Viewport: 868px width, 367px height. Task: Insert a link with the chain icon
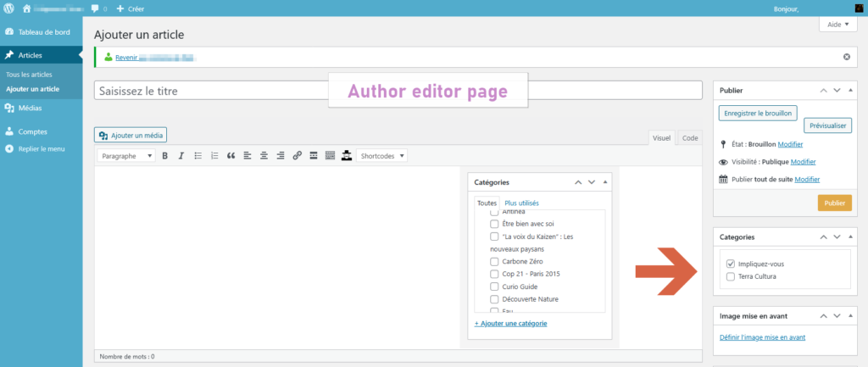tap(297, 156)
